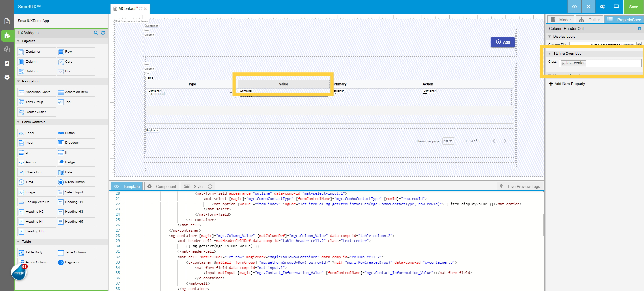Search UX Widgets with magnifier icon
The width and height of the screenshot is (644, 291).
(96, 33)
